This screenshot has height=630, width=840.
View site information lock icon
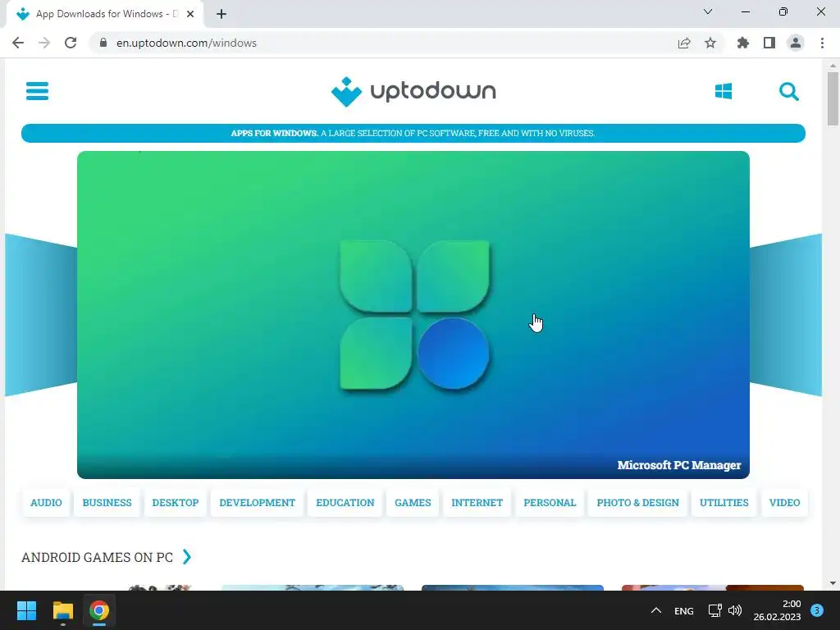pos(103,43)
